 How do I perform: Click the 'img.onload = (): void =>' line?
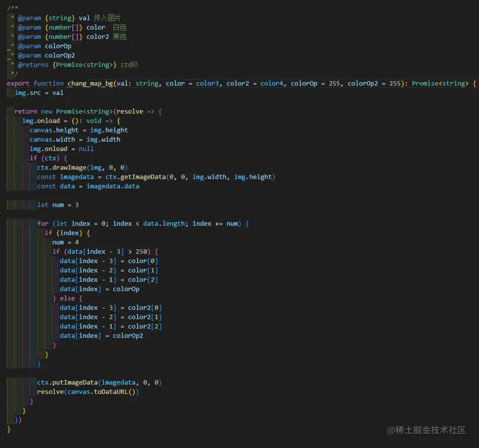click(71, 121)
